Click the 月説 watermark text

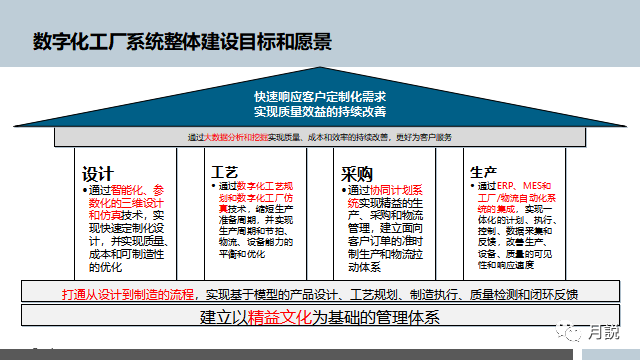604,332
